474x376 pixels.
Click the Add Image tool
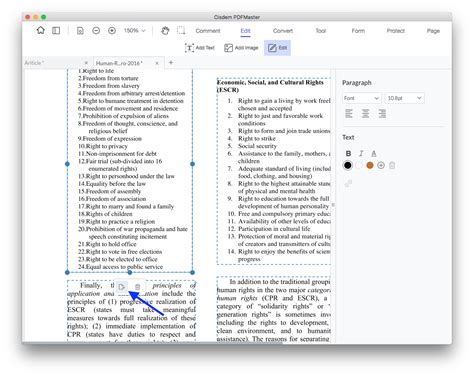pyautogui.click(x=241, y=48)
